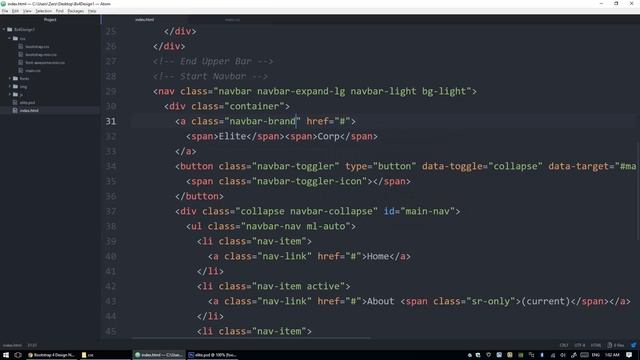Click 'Elite' text inside span on line 32
Viewport: 640px width, 360px height.
click(x=232, y=136)
